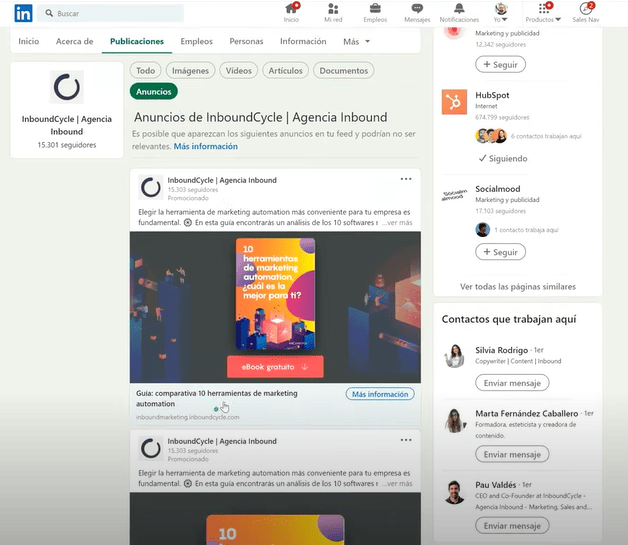Filter posts by Documentos
This screenshot has height=545, width=628.
344,70
